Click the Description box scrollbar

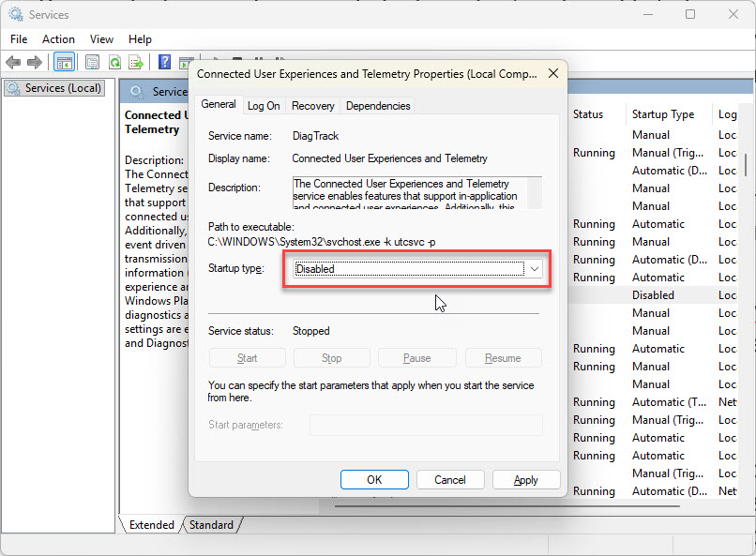click(x=535, y=193)
